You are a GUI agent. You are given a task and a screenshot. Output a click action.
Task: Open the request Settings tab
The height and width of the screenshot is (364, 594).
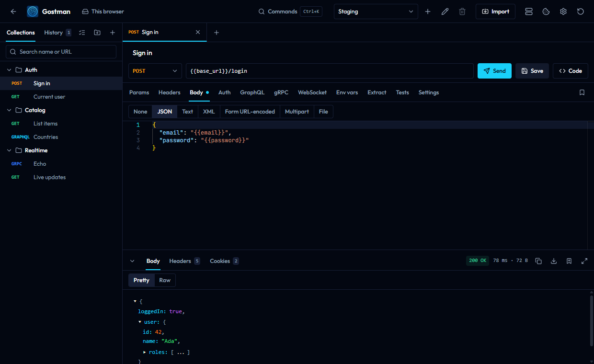429,92
